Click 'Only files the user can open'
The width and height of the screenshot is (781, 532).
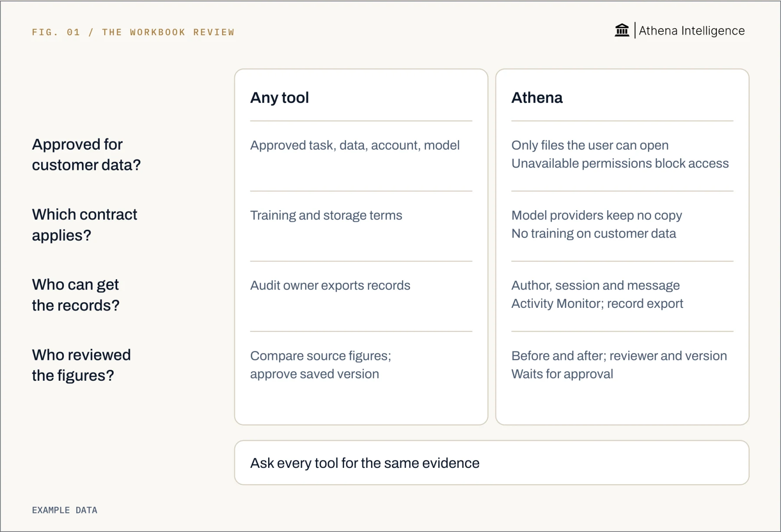[x=590, y=145]
